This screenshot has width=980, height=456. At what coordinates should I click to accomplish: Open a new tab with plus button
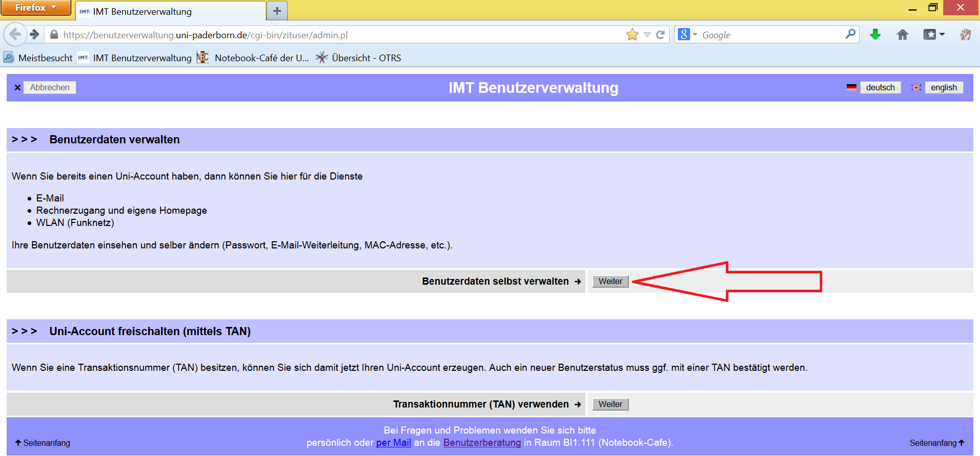coord(277,11)
